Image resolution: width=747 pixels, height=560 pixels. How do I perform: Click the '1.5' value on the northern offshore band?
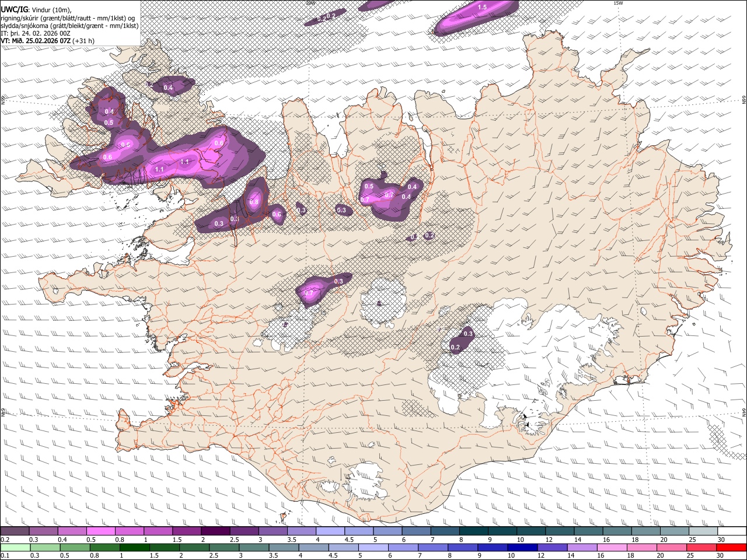pyautogui.click(x=482, y=7)
